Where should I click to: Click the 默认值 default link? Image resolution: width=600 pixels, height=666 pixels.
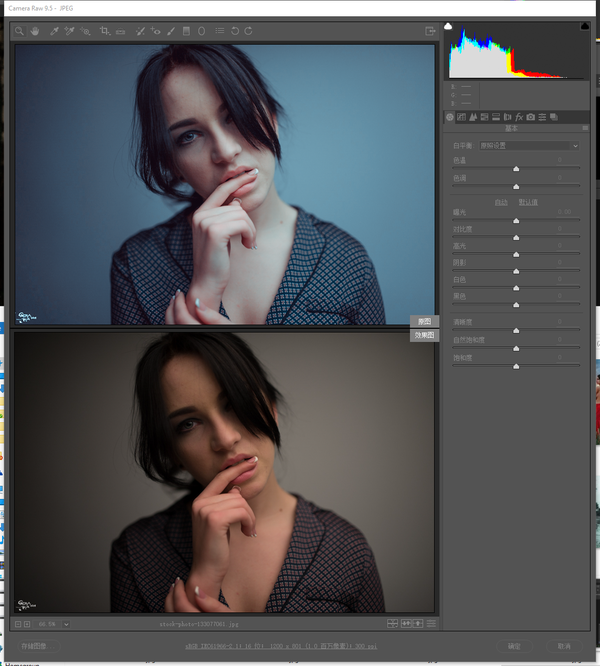click(528, 202)
